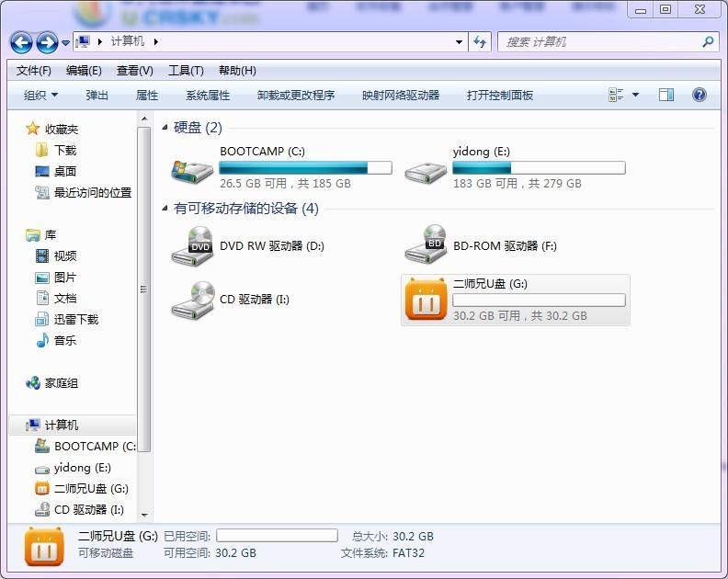Click the magnifier search icon
This screenshot has height=579, width=728.
(708, 41)
